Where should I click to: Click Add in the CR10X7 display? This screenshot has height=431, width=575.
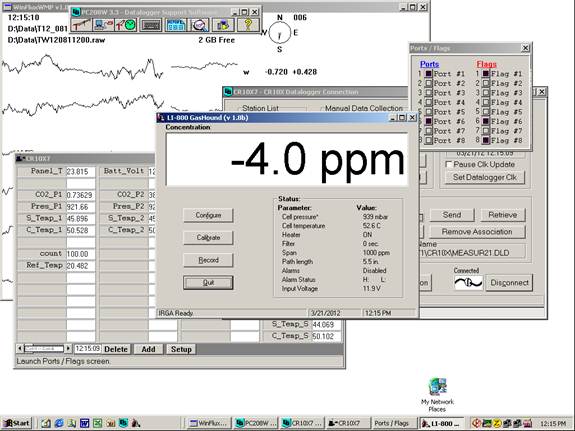click(149, 349)
